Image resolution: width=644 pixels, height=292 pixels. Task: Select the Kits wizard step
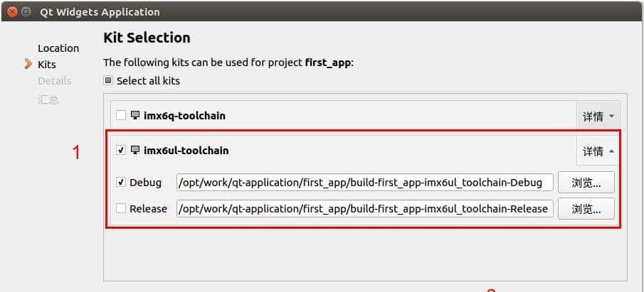[x=47, y=65]
